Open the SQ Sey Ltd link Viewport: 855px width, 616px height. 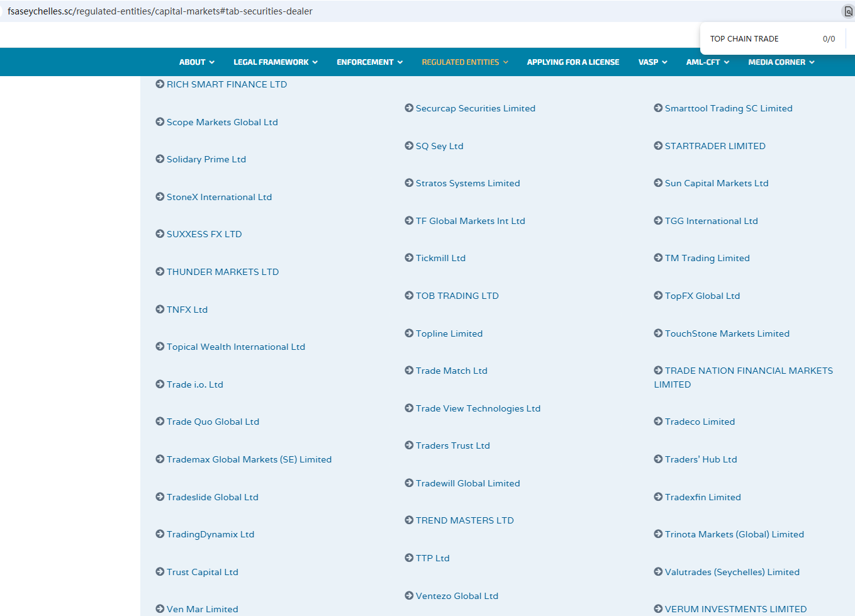point(440,146)
